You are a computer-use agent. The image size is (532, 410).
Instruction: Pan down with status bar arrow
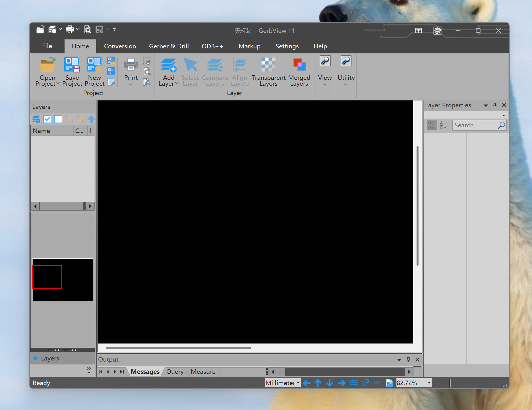point(329,383)
